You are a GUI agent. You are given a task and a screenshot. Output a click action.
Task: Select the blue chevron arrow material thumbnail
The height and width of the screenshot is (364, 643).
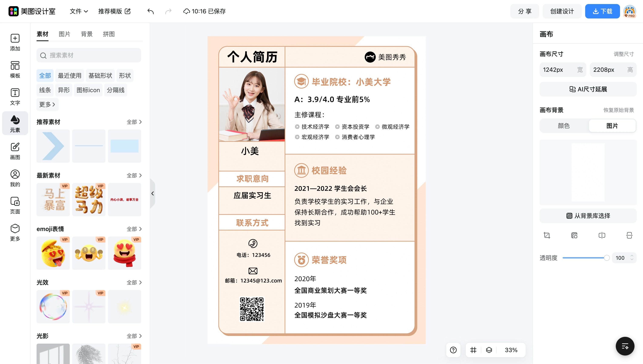(x=53, y=146)
